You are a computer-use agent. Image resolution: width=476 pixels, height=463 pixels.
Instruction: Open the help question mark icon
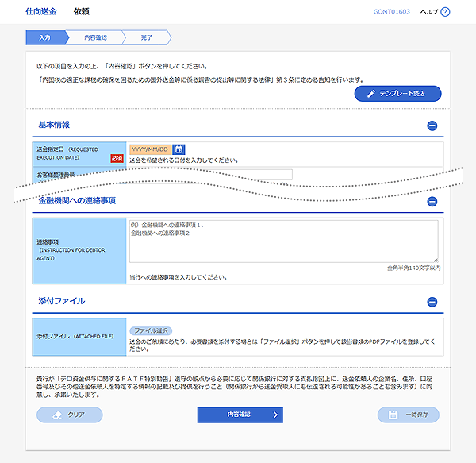(x=445, y=12)
